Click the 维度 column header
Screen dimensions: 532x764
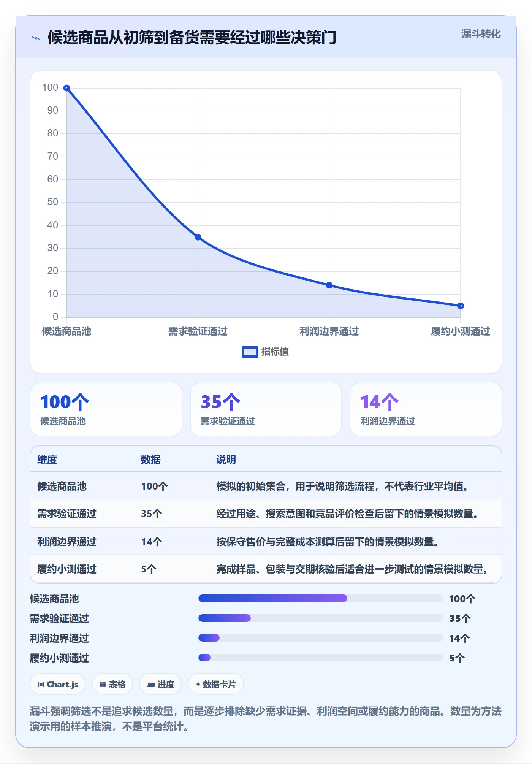(x=47, y=460)
